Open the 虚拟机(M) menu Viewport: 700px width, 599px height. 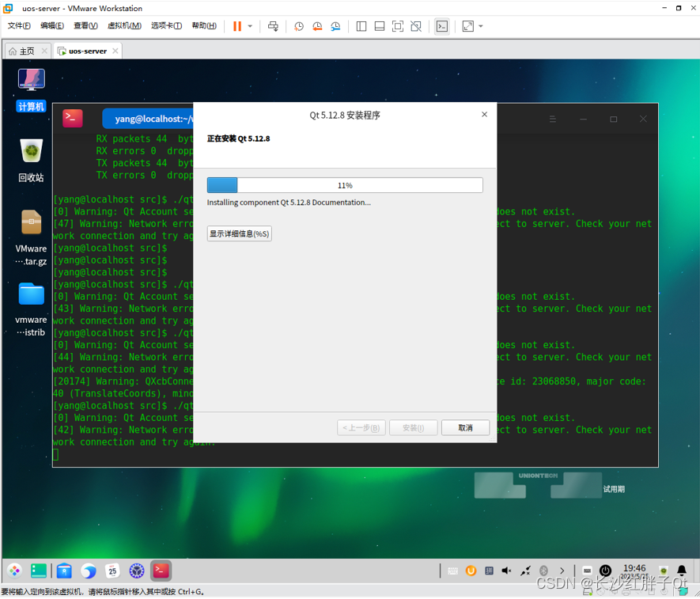click(124, 26)
